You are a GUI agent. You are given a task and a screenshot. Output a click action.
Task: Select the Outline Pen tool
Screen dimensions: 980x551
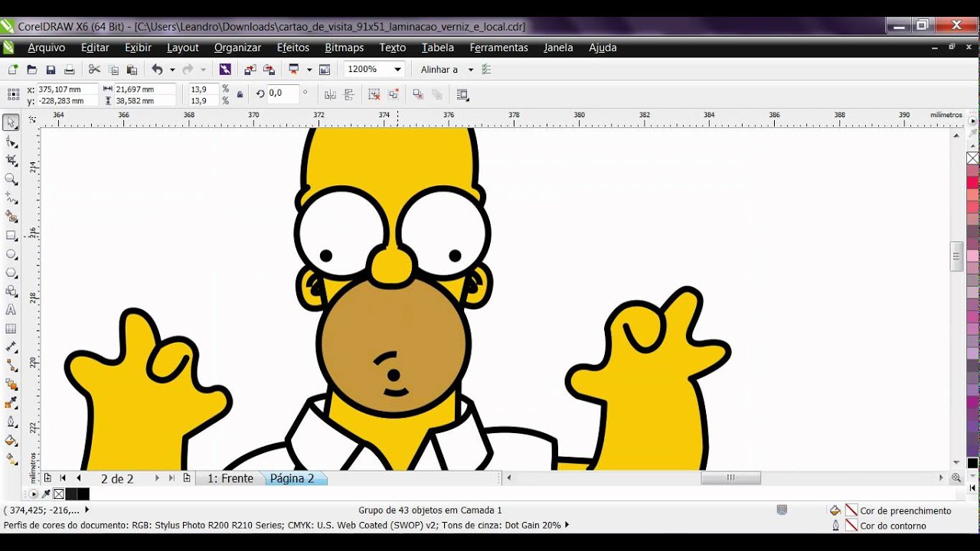coord(11,422)
